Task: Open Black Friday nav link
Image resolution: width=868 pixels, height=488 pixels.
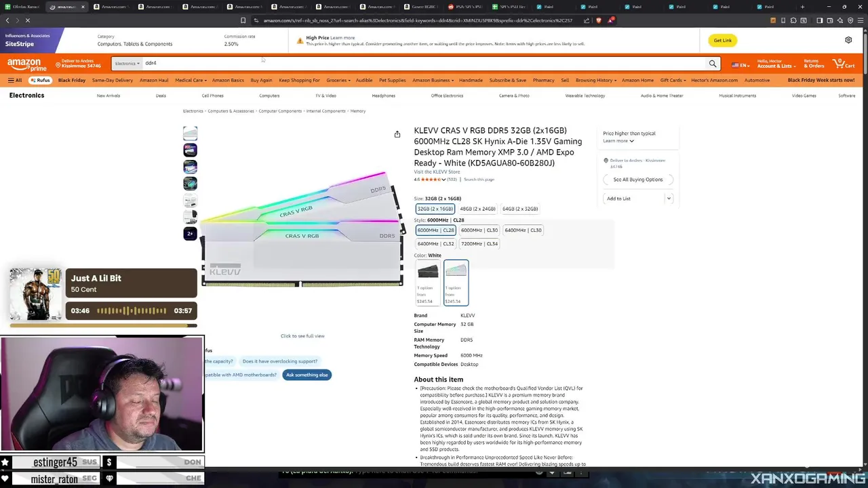Action: (x=72, y=80)
